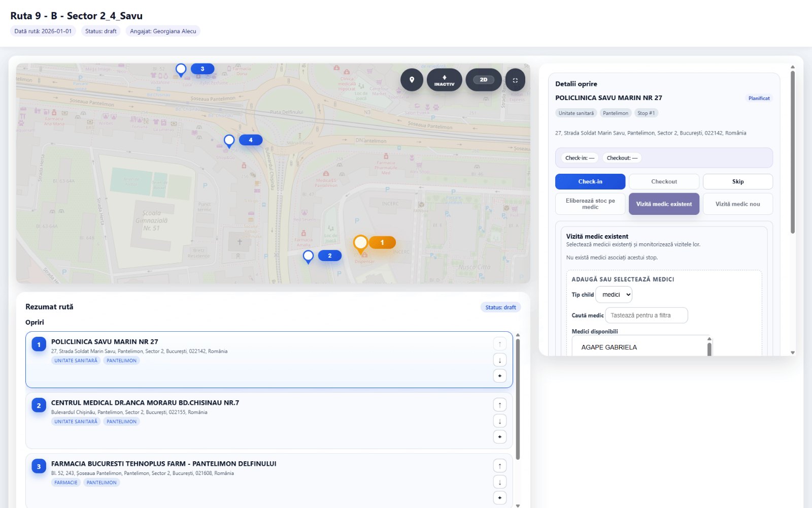Viewport: 812px width, 508px height.
Task: Click the Dată rută: 2026-01-01 chip
Action: point(43,31)
